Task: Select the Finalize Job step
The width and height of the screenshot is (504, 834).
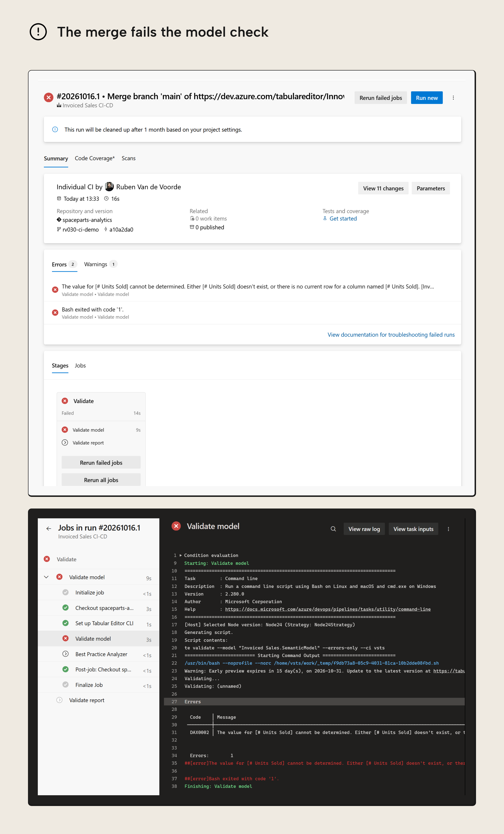Action: point(98,685)
